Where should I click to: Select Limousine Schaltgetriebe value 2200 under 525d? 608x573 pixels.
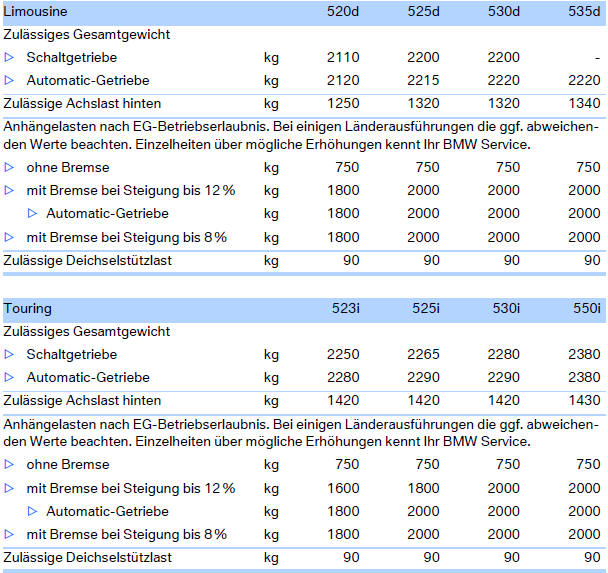coord(423,57)
